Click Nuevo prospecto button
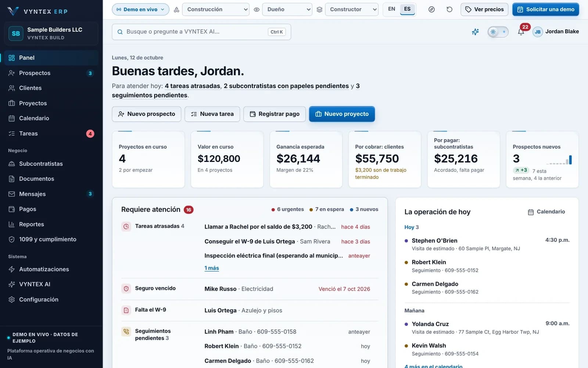Screen dimensions: 588x368 point(146,114)
